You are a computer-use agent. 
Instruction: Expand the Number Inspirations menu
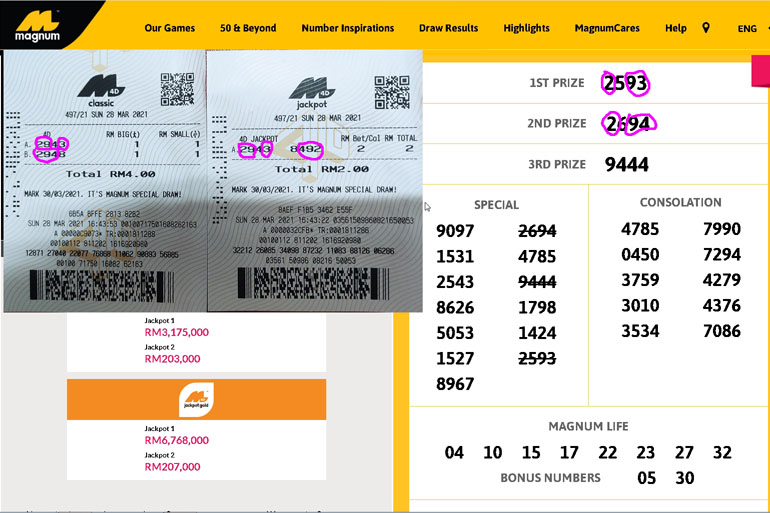pyautogui.click(x=347, y=29)
